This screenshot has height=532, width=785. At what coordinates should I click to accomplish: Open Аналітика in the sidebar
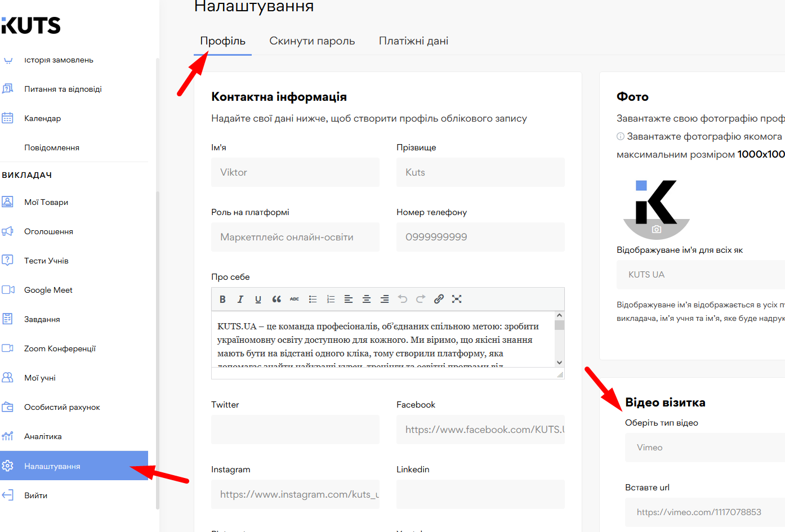tap(43, 436)
